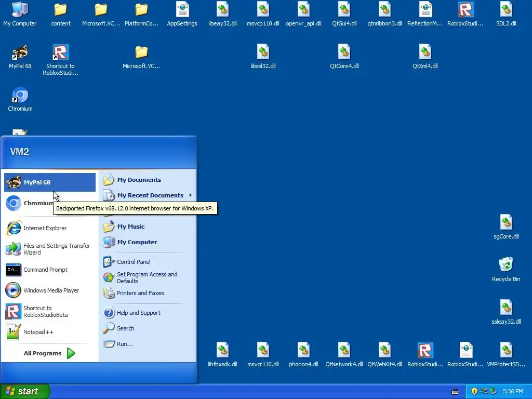The image size is (532, 399).
Task: Open Control Panel
Action: pyautogui.click(x=148, y=262)
